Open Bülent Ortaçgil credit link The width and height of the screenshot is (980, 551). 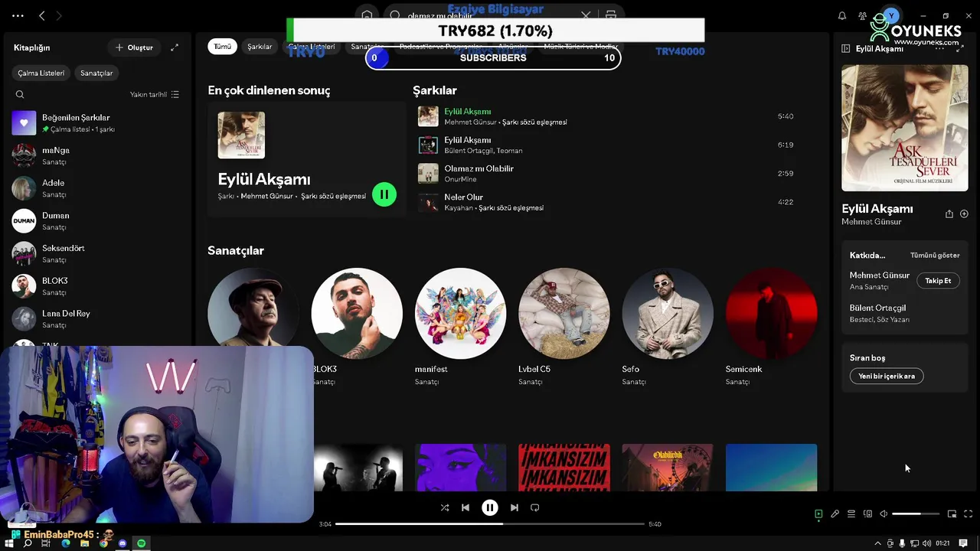pos(877,308)
